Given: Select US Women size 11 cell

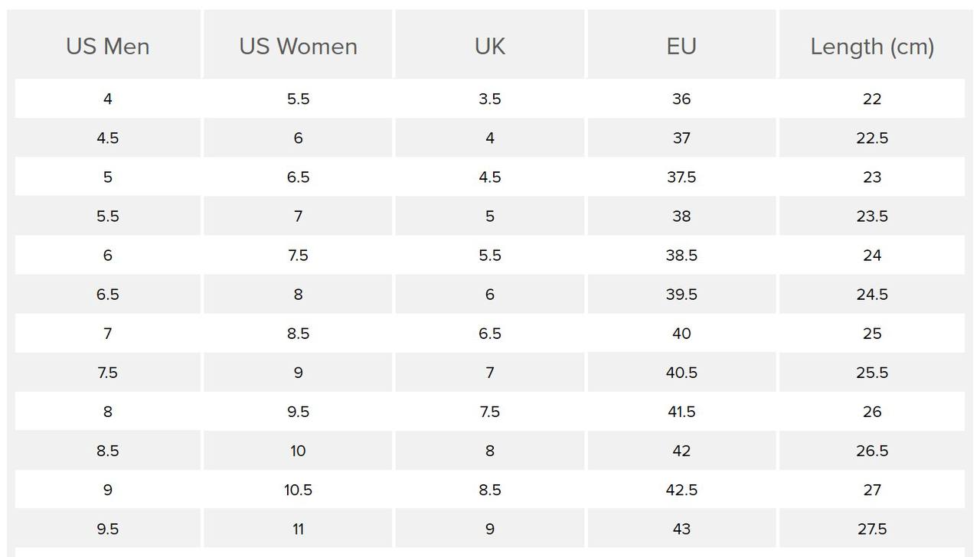Looking at the screenshot, I should [x=298, y=529].
